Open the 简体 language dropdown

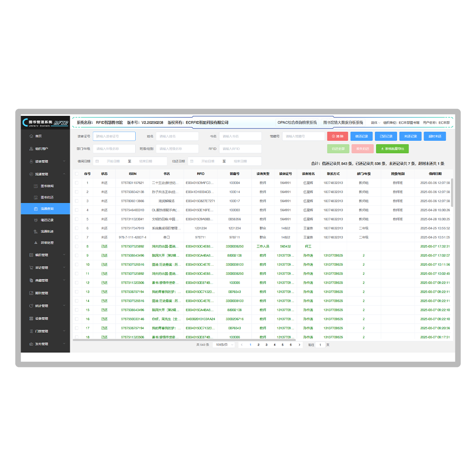point(375,123)
